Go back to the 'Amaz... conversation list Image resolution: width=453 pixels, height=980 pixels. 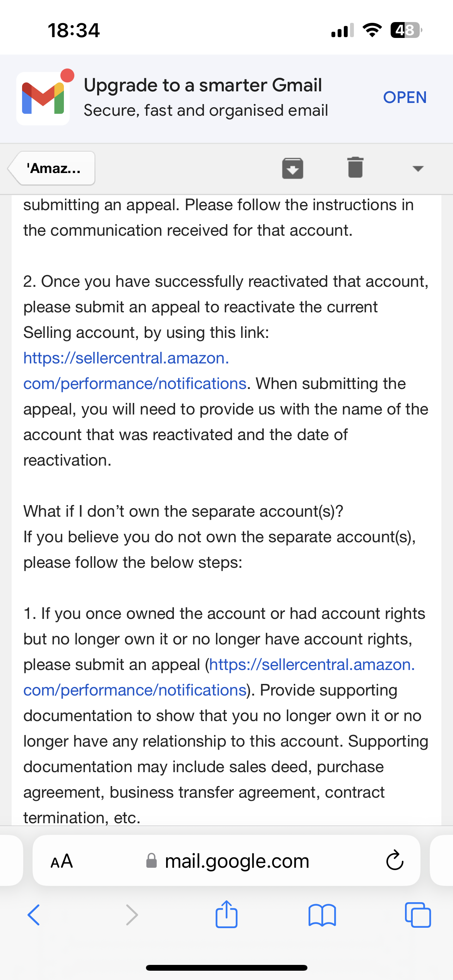tap(52, 168)
